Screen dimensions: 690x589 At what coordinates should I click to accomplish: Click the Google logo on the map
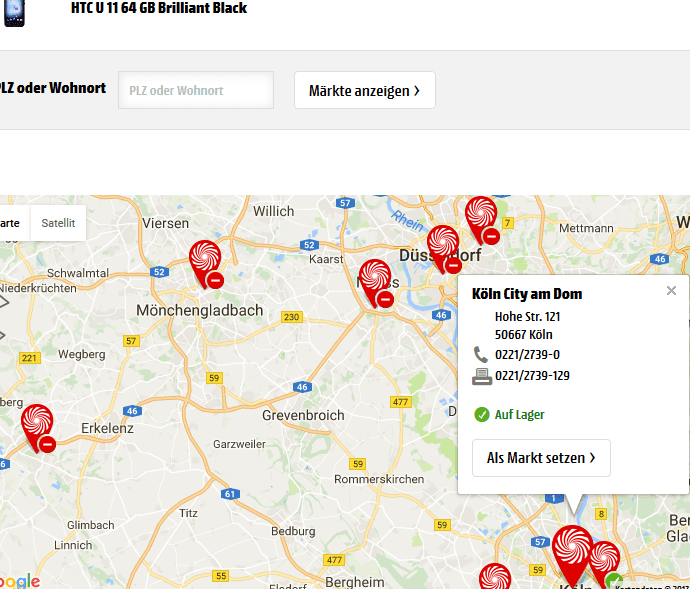pyautogui.click(x=20, y=581)
